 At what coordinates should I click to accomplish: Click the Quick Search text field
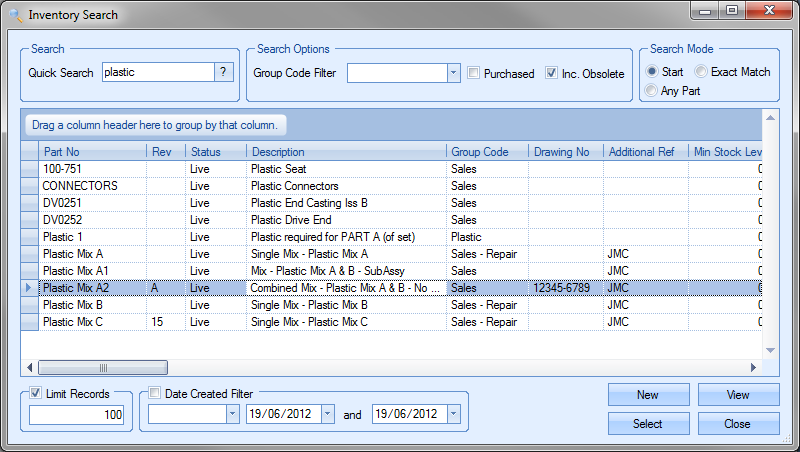pyautogui.click(x=158, y=72)
